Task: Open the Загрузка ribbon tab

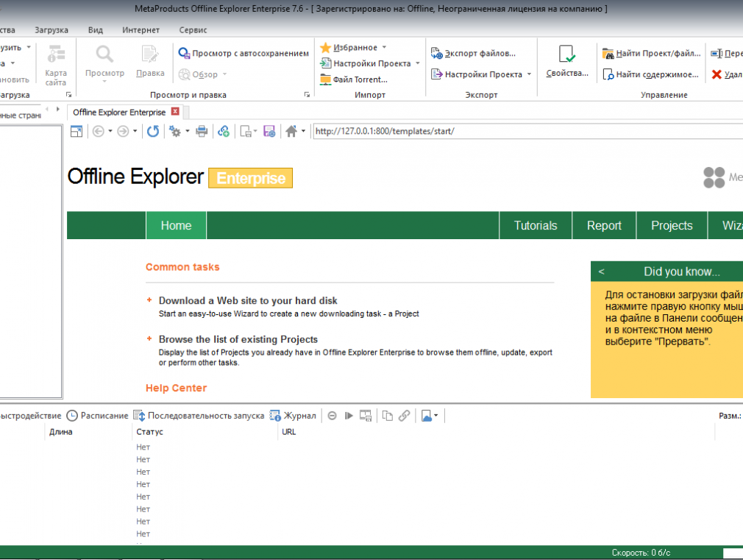Action: click(x=51, y=30)
